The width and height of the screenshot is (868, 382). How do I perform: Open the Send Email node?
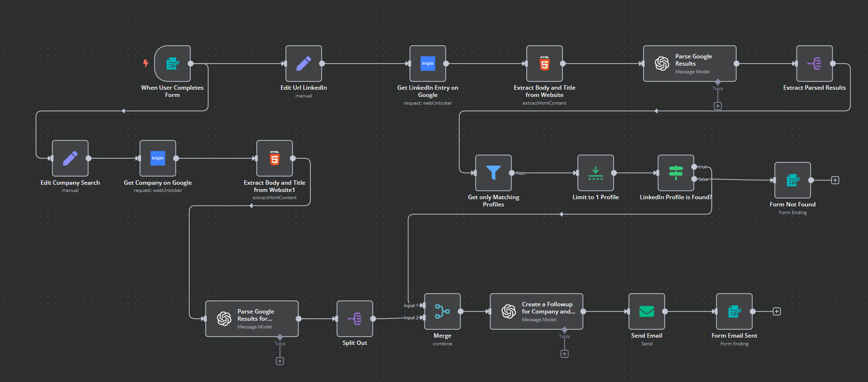click(x=646, y=312)
